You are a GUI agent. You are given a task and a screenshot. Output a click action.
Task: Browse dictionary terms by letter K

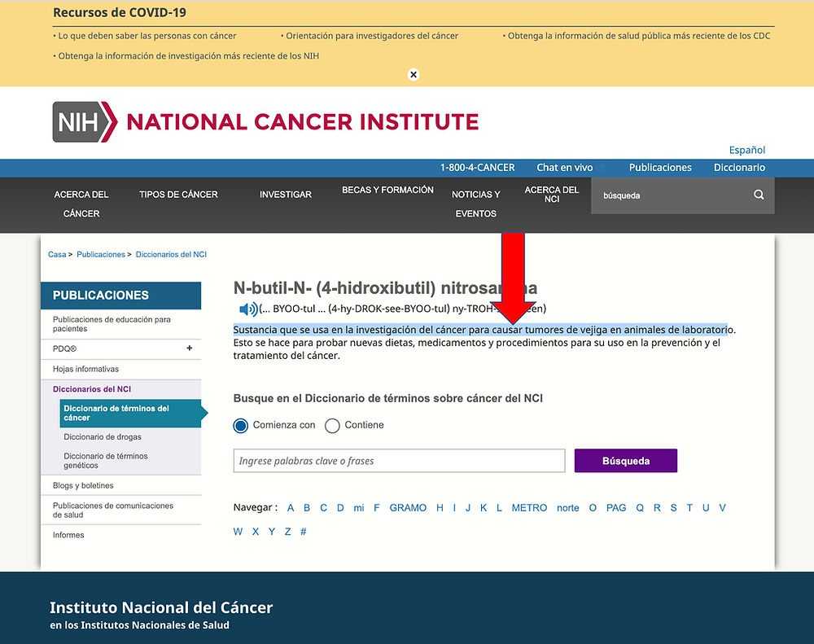click(484, 508)
